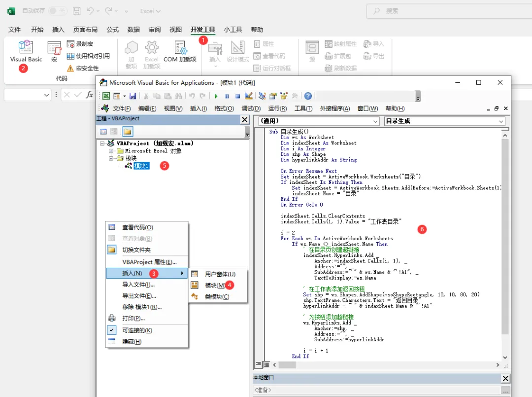This screenshot has height=397, width=532.
Task: Select 模块1 in the project tree
Action: (x=141, y=166)
